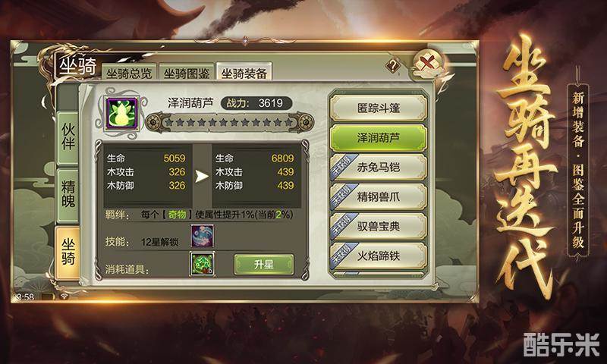Click the star level progress bar
This screenshot has width=607, height=364.
(x=229, y=123)
